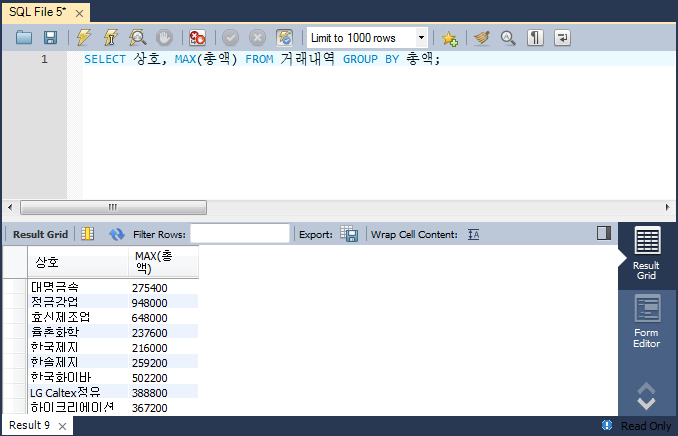678x436 pixels.
Task: Click the Find magnifier icon in the toolbar
Action: pyautogui.click(x=508, y=38)
